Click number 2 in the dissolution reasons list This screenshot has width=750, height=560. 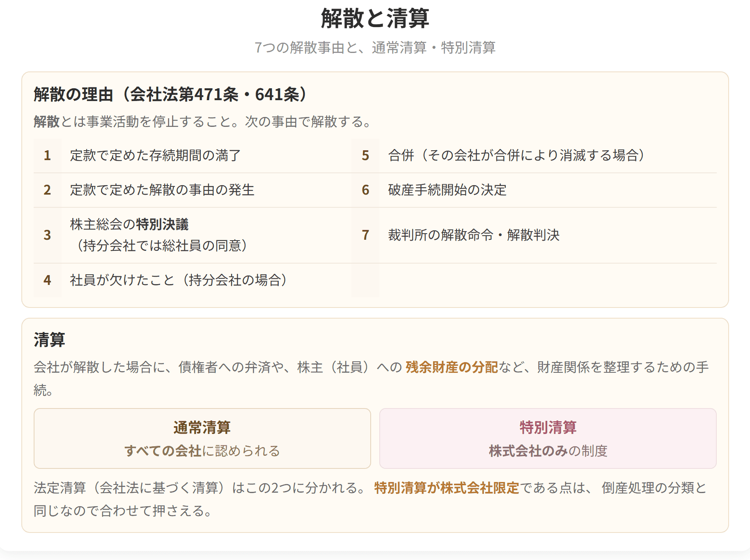point(47,190)
